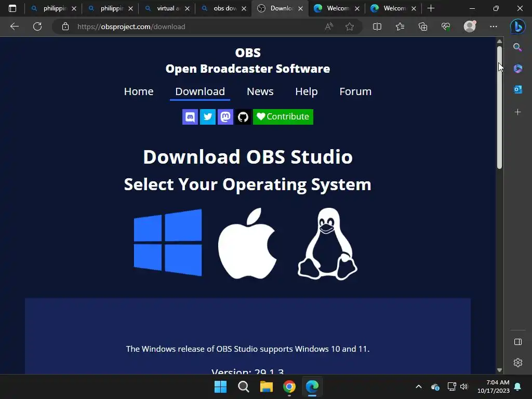Open the Favorites list icon
Screen dimensions: 532x399
[400, 26]
